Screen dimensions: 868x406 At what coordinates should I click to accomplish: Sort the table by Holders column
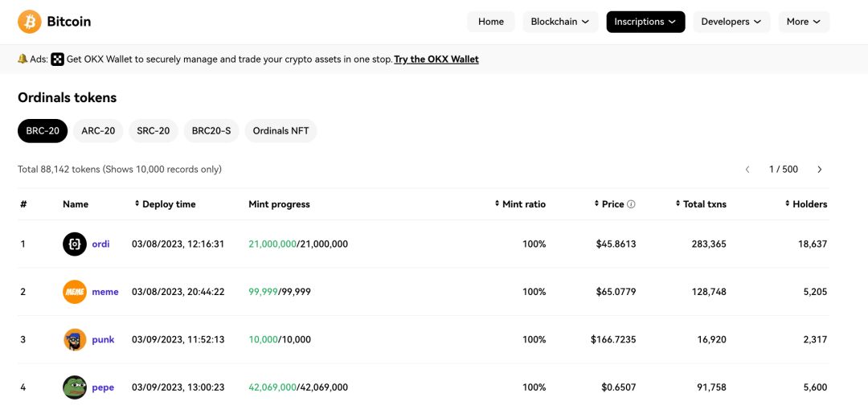806,204
